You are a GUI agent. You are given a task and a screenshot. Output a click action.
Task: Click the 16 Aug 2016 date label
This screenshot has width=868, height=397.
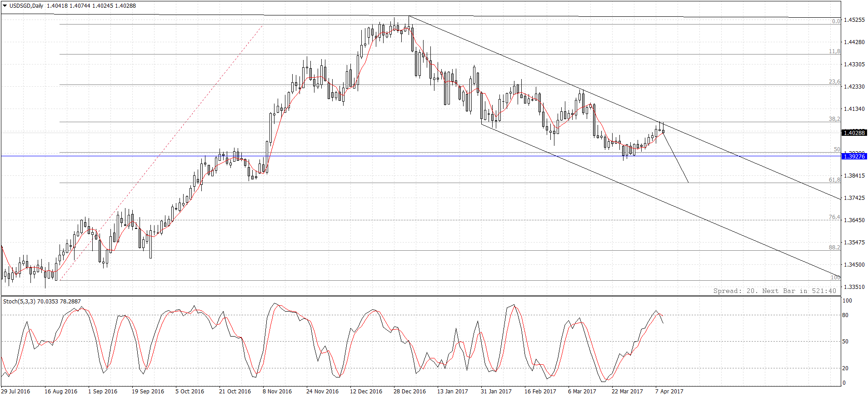pyautogui.click(x=61, y=392)
